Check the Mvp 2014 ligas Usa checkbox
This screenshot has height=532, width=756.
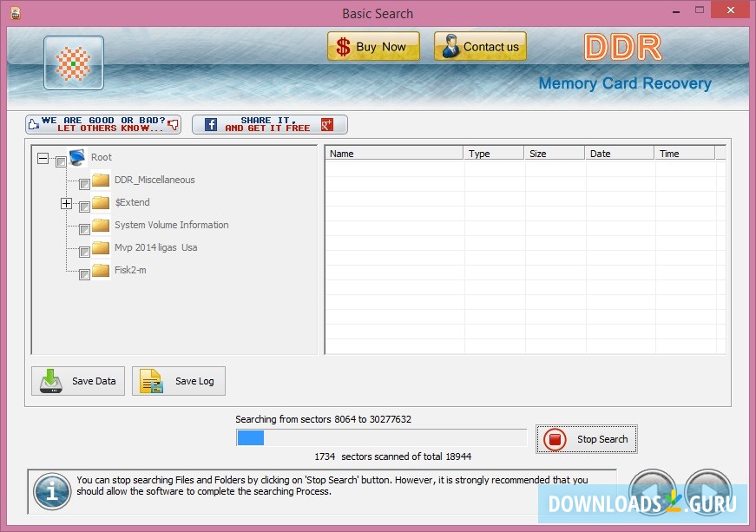(x=84, y=252)
